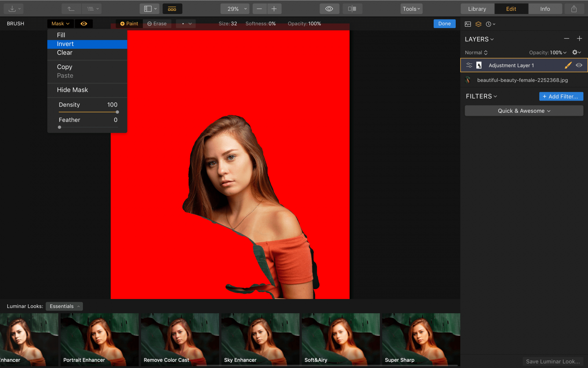Click the Add Filter button
588x368 pixels.
point(561,96)
